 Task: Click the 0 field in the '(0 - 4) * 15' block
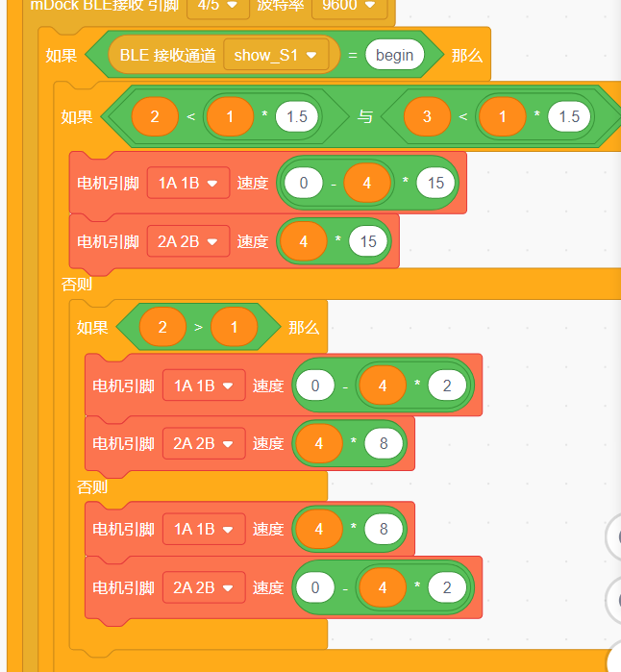click(304, 183)
